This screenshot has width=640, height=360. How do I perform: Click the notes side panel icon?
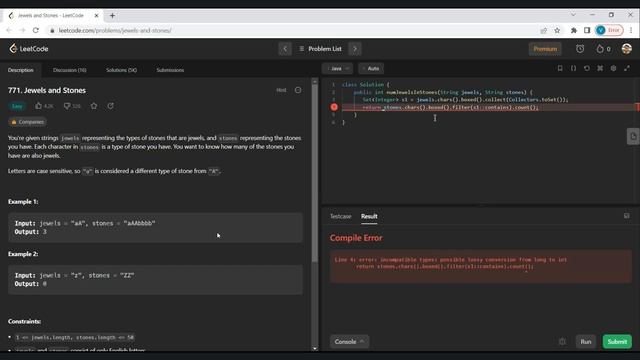click(x=633, y=136)
